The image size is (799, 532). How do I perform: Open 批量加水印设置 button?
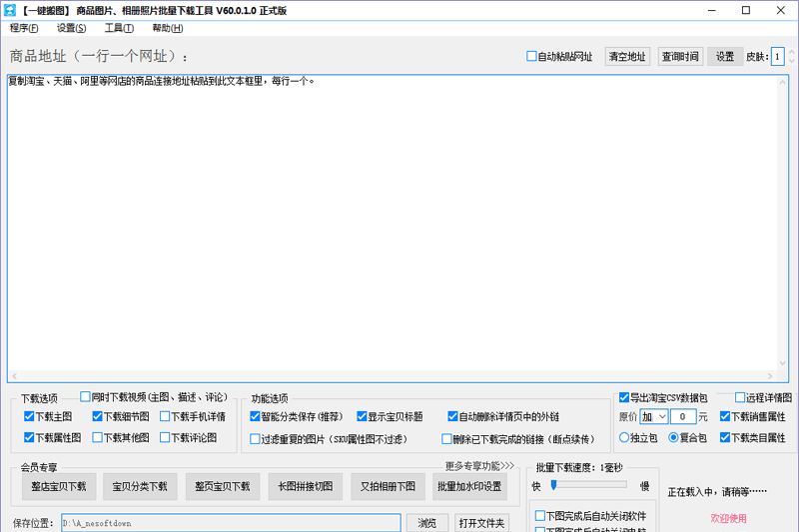469,487
